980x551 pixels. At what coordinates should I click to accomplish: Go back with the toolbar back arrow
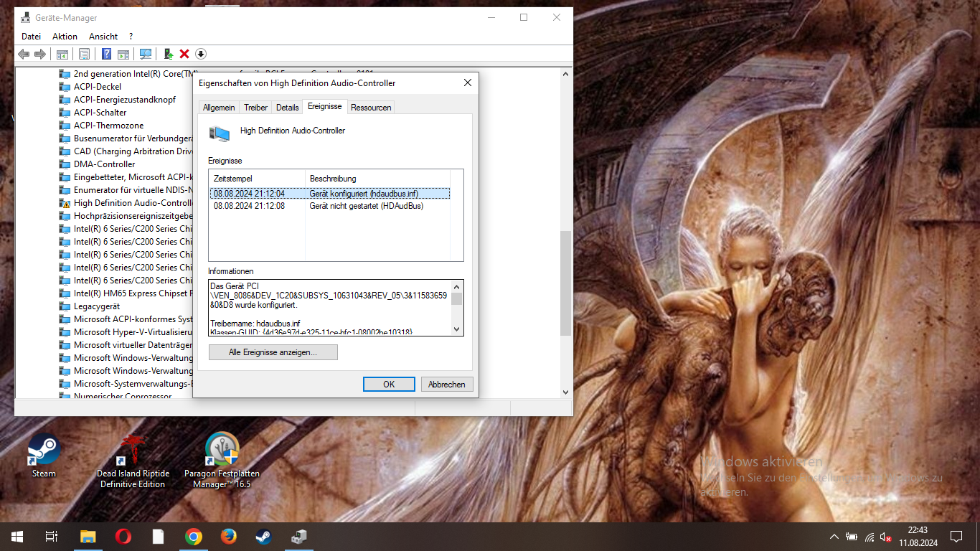[x=24, y=54]
